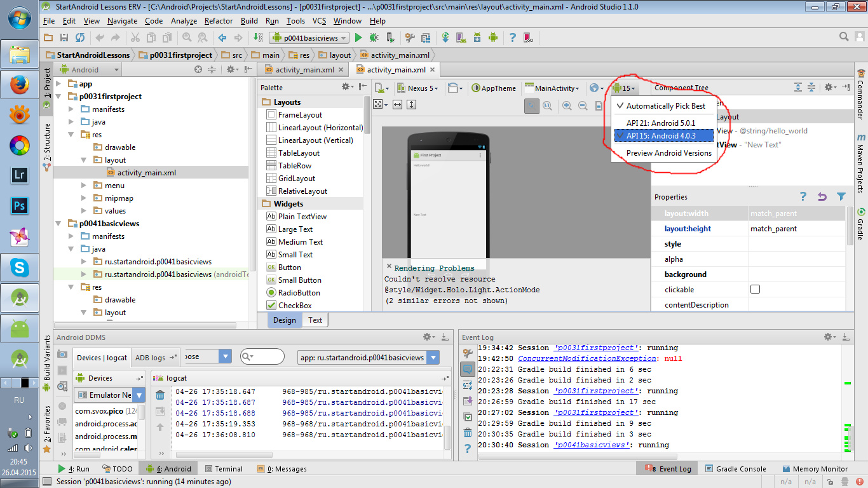Viewport: 868px width, 488px height.
Task: Click the AppTheme theme button
Action: [494, 88]
